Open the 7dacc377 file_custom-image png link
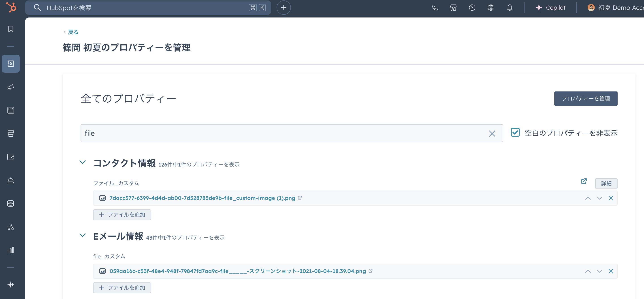644x299 pixels. 202,198
